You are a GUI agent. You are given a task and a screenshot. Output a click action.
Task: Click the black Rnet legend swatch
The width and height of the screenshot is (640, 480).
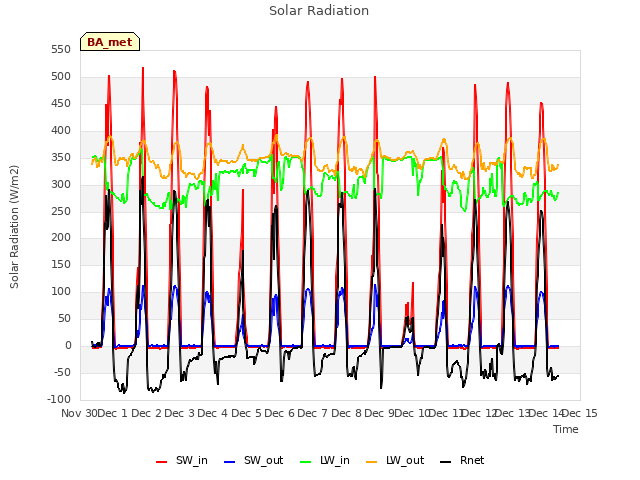(445, 462)
